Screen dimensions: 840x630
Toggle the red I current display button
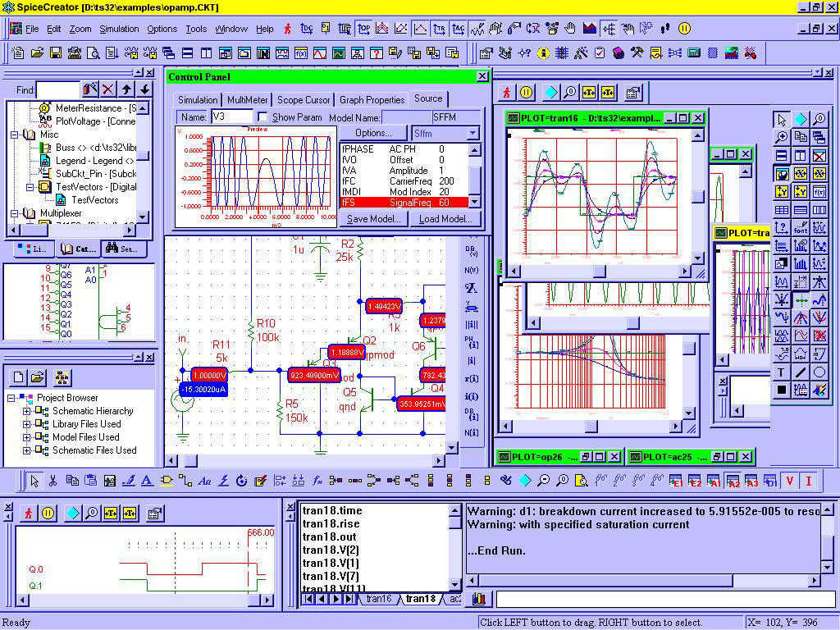[x=808, y=481]
